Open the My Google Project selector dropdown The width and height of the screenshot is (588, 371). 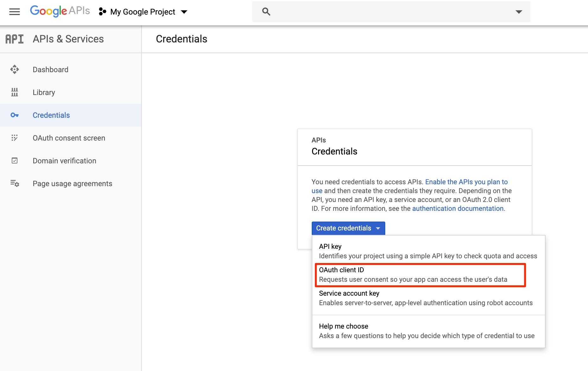(143, 12)
